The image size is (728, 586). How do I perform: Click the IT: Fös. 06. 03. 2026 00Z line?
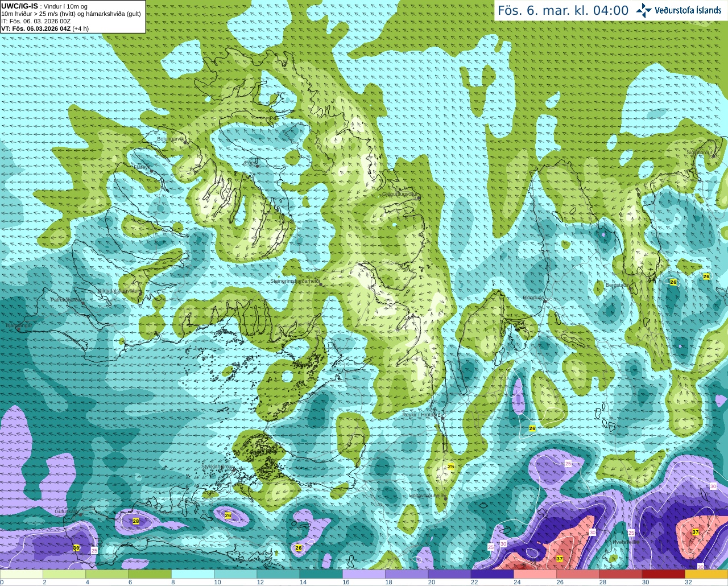36,21
